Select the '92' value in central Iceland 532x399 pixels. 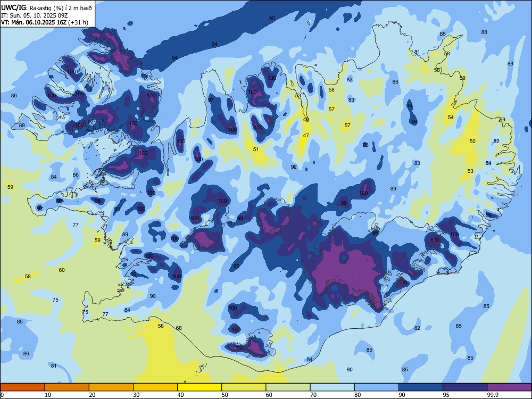click(294, 167)
